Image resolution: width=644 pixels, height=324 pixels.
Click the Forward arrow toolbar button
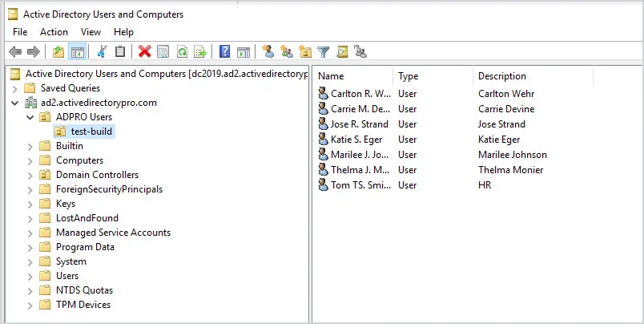point(34,52)
